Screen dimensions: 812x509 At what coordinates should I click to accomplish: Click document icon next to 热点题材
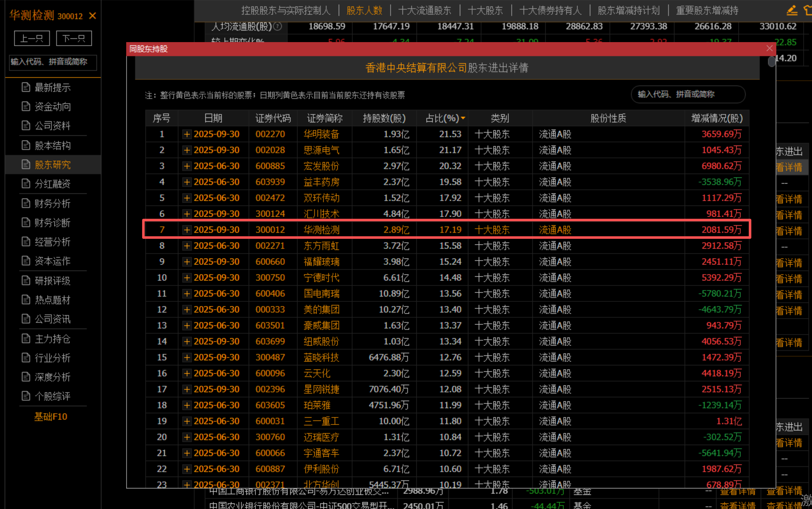26,300
